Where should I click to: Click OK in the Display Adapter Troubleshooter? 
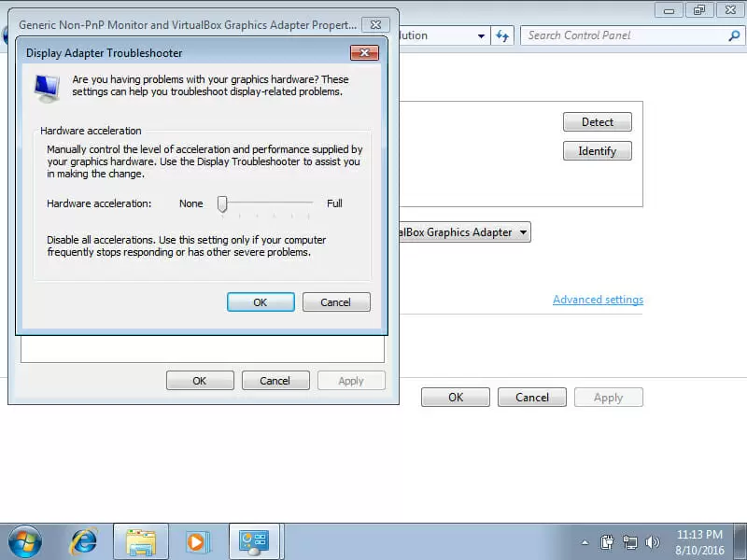pos(261,302)
